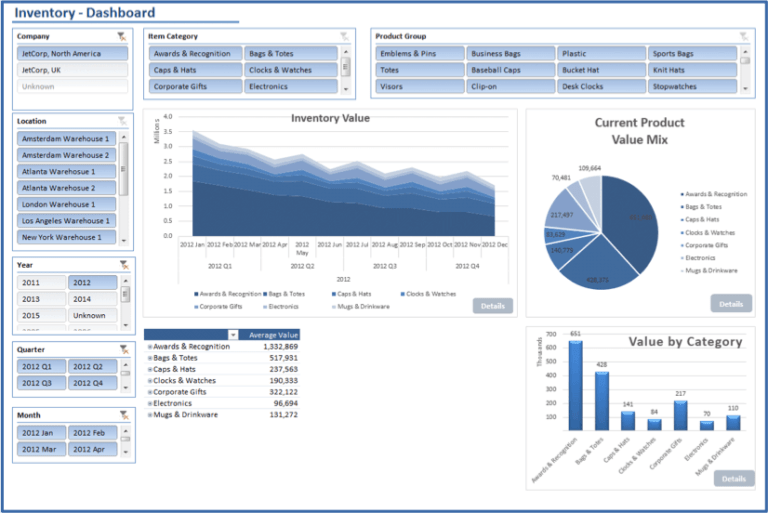Expand the Electronics row in the table

click(149, 403)
